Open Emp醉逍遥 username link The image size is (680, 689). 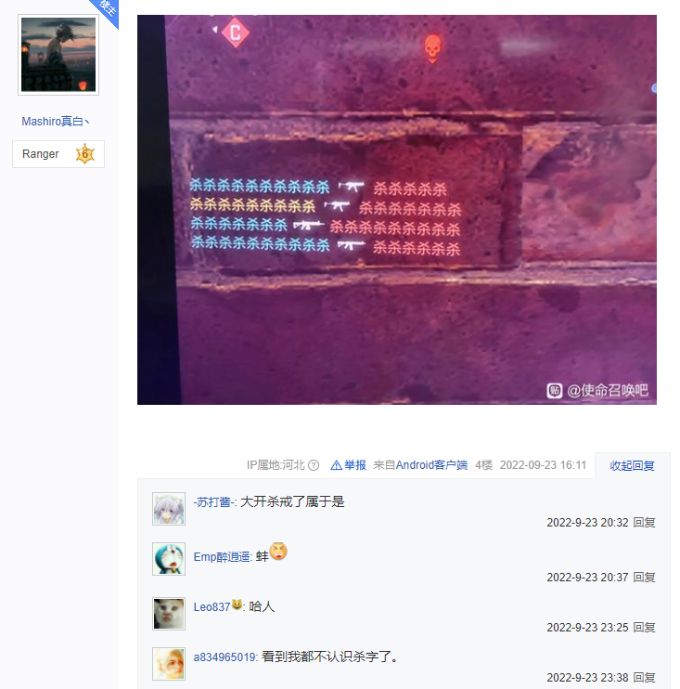[222, 557]
